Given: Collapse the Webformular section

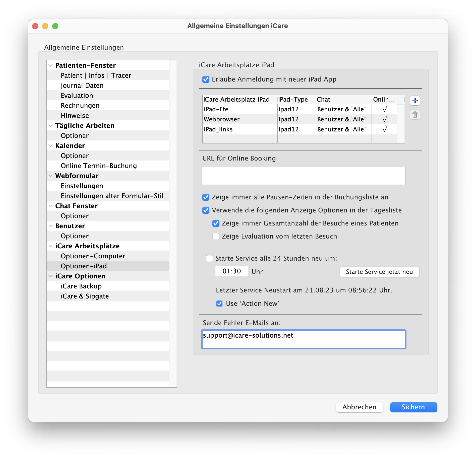Looking at the screenshot, I should coord(50,176).
